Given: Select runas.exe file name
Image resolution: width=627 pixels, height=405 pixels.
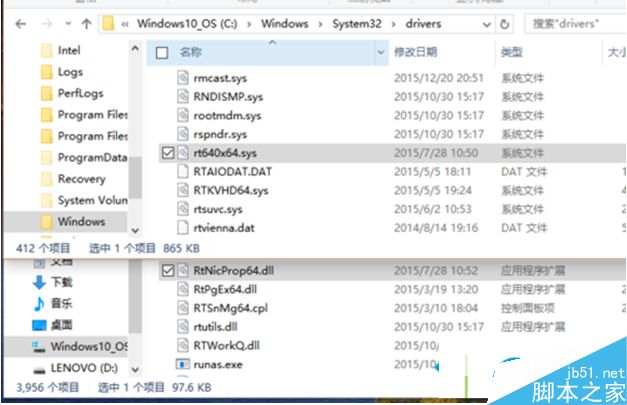Looking at the screenshot, I should coord(218,365).
